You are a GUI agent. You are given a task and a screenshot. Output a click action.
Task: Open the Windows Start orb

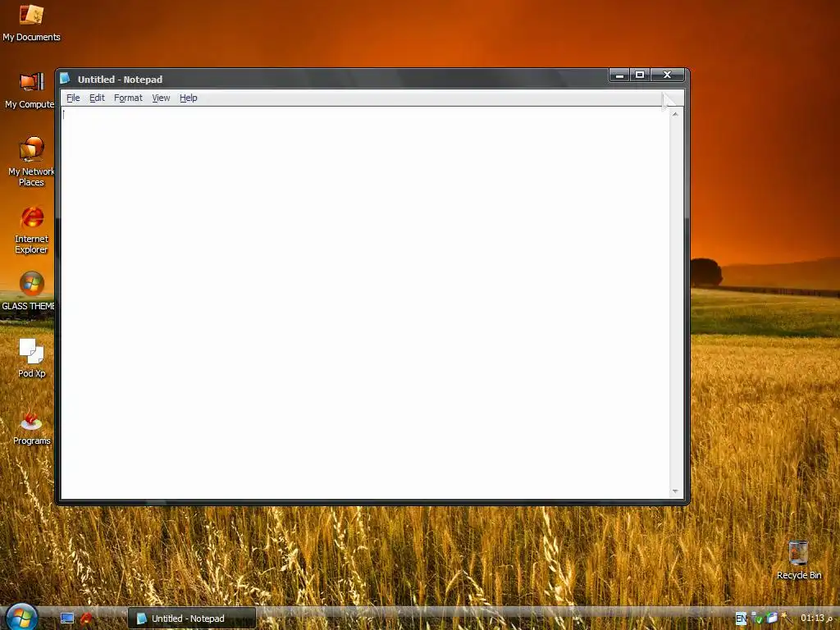coord(21,617)
